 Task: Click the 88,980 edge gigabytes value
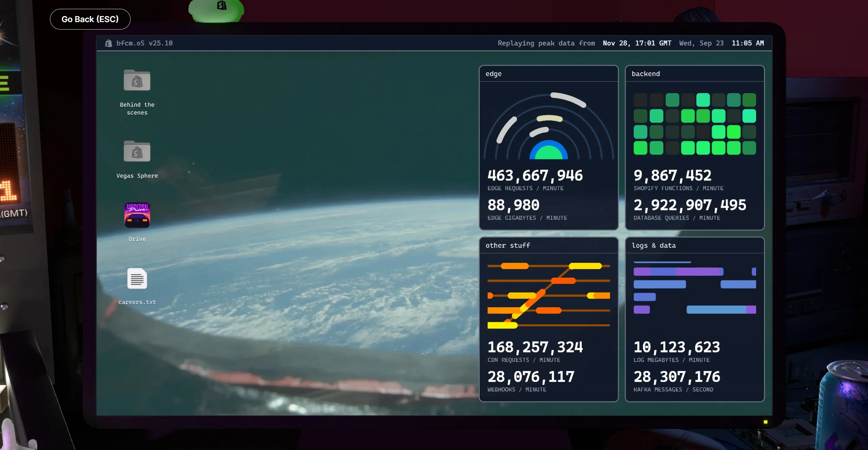click(x=513, y=205)
